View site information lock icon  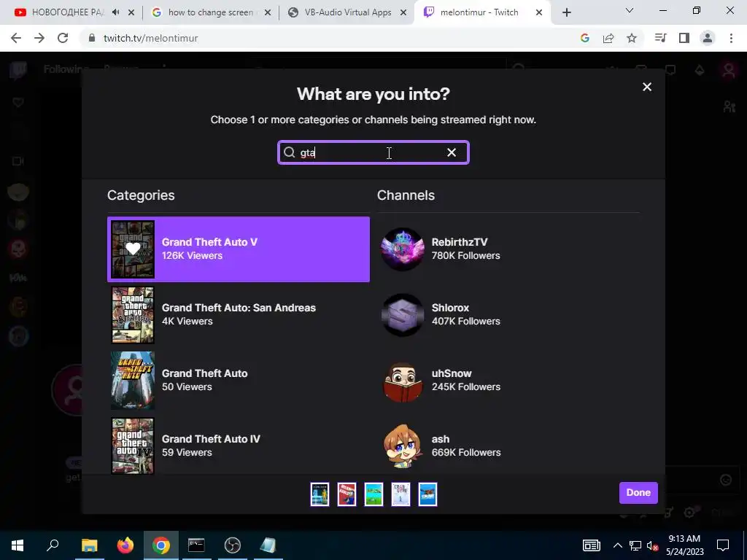91,38
